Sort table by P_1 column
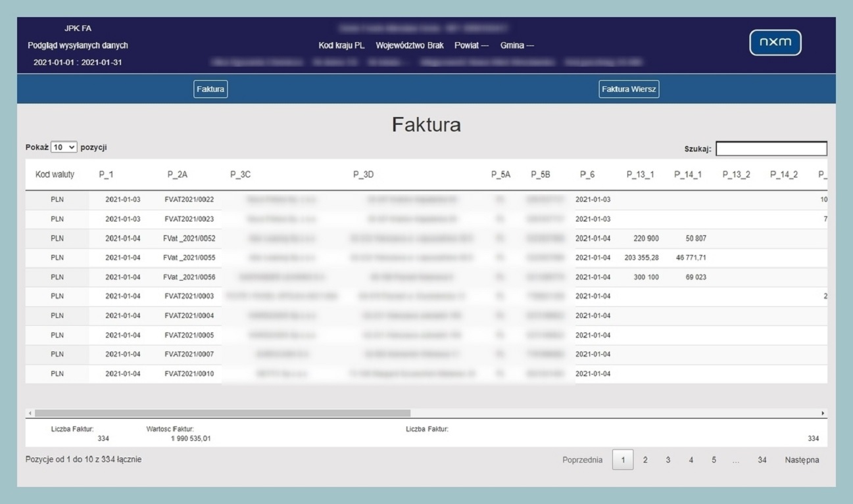The width and height of the screenshot is (853, 504). pos(106,175)
